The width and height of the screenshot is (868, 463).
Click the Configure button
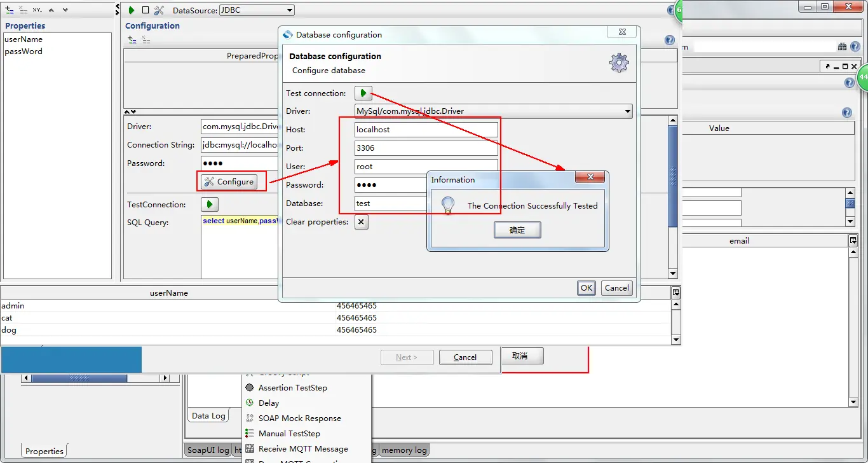tap(229, 182)
